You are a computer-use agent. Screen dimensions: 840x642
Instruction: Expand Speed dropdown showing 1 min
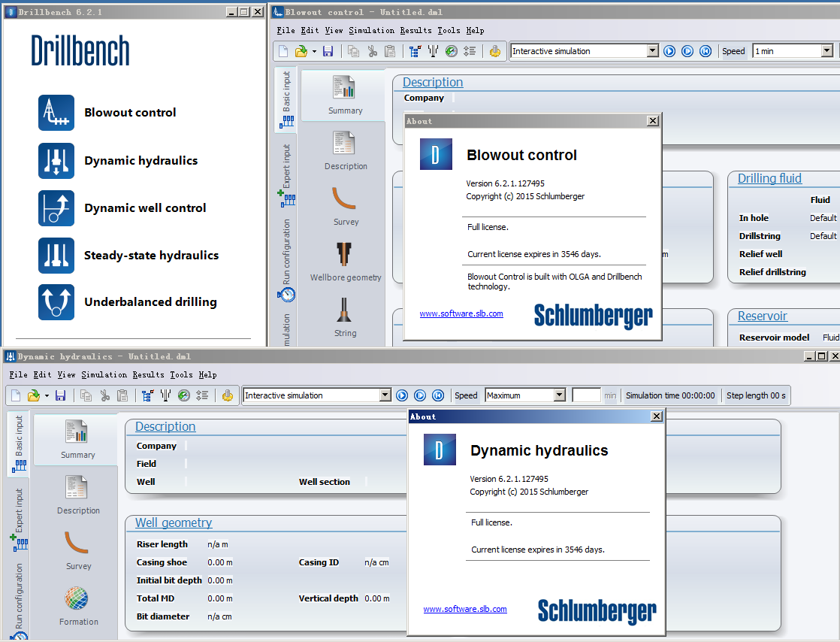827,51
